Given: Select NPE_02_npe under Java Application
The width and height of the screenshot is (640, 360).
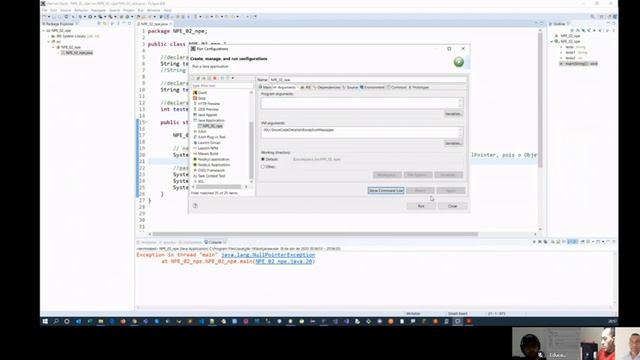Looking at the screenshot, I should 212,126.
